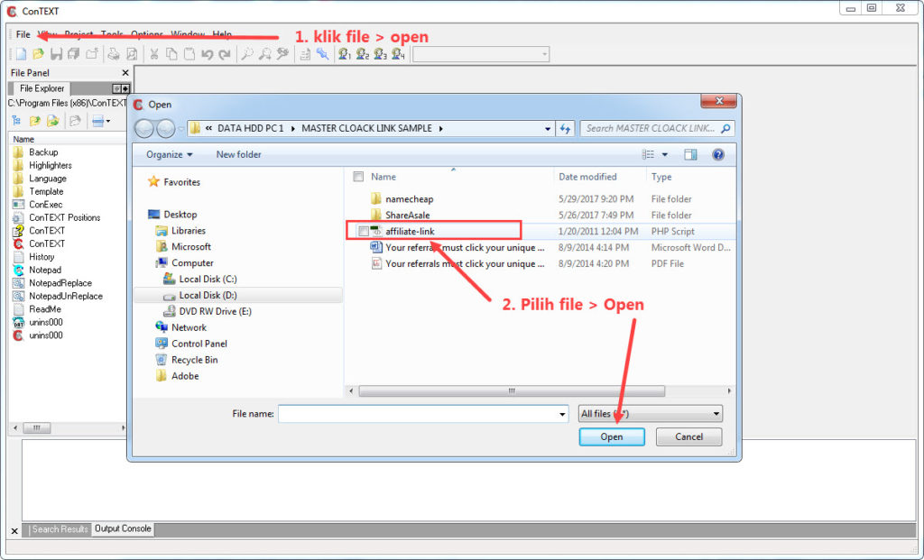Click the Help icon in Open dialog

point(718,155)
